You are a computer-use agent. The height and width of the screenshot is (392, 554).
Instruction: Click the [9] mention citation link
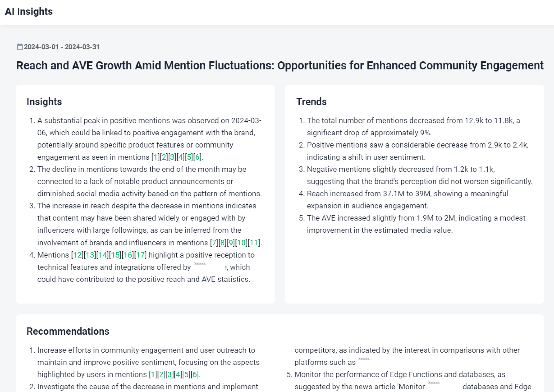[231, 243]
